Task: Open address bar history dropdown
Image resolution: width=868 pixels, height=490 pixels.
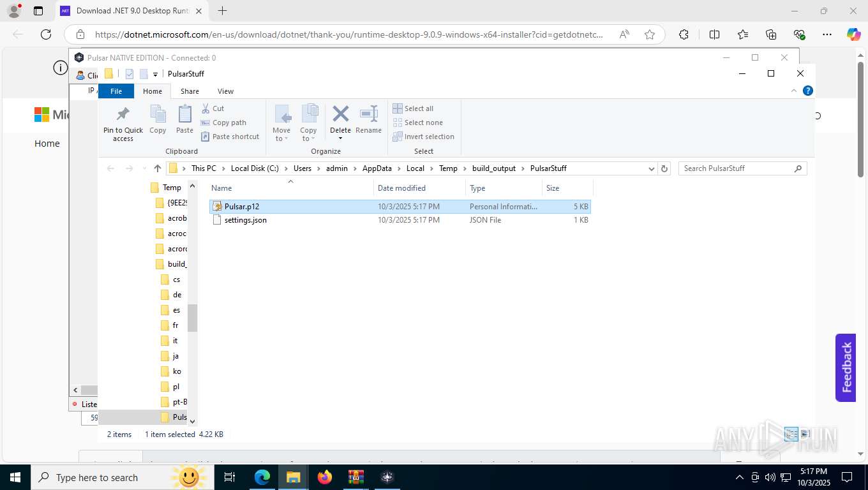Action: click(x=651, y=168)
